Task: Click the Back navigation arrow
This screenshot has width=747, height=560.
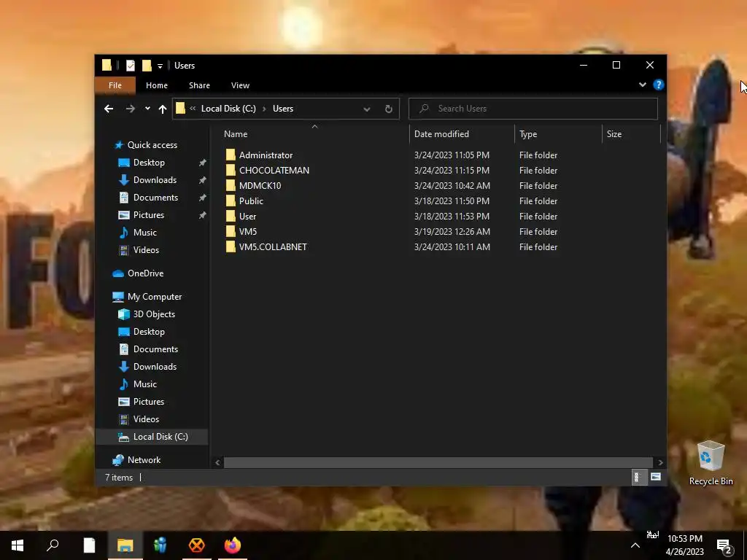Action: point(109,109)
